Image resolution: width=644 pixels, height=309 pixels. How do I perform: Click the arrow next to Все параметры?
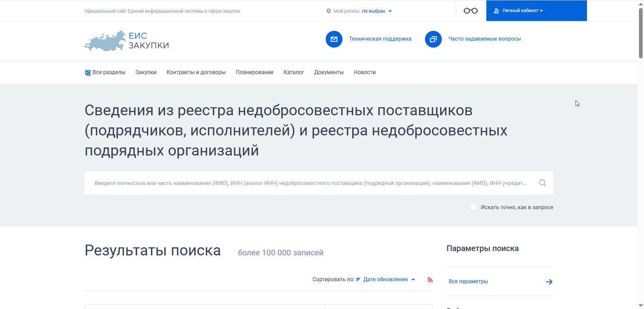click(549, 282)
